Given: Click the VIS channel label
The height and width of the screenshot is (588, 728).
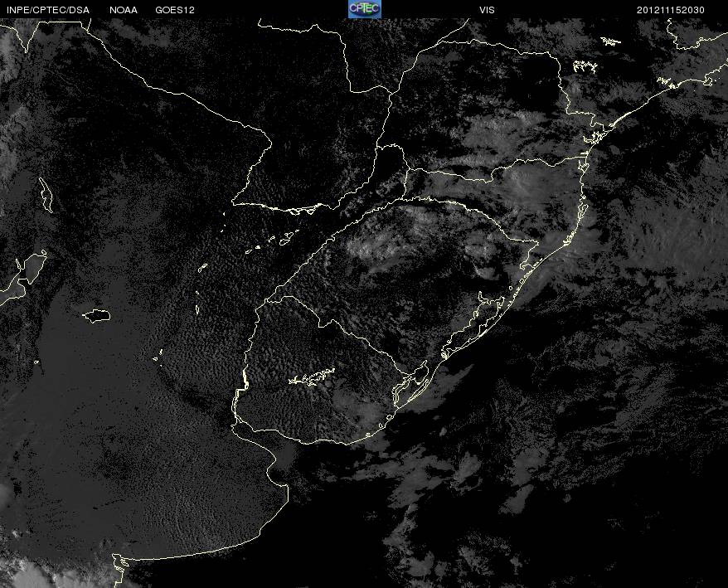Looking at the screenshot, I should coord(487,10).
